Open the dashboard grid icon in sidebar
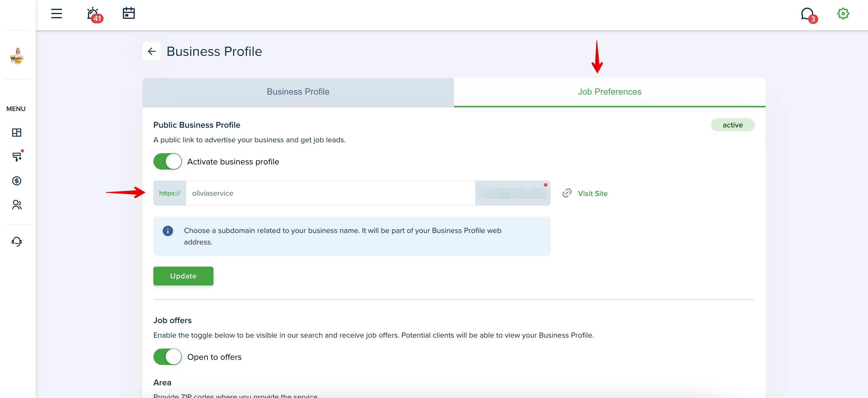 (x=16, y=133)
